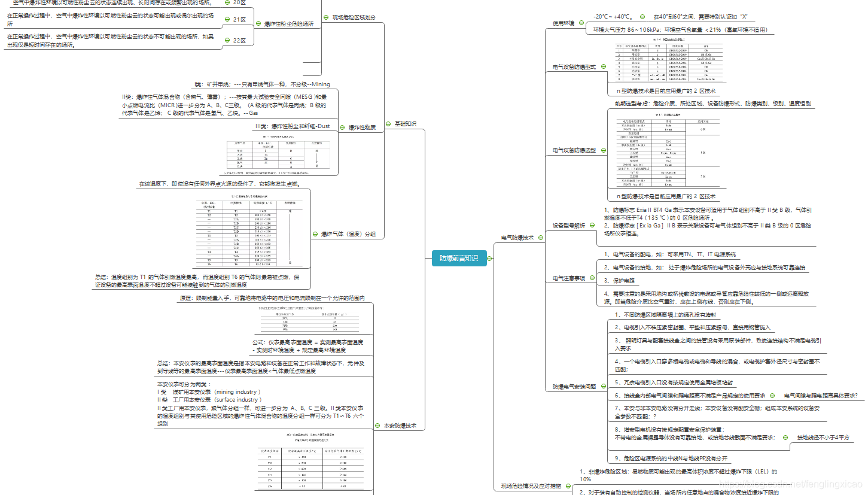Select the 总结：本安仪表的最高表面温度 node
Image resolution: width=868 pixels, height=495 pixels.
point(261,367)
